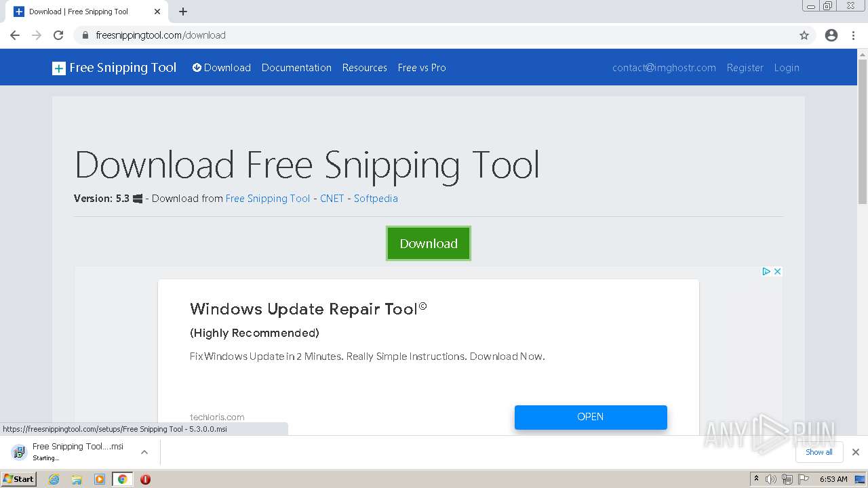Click the green Download button

pos(429,243)
